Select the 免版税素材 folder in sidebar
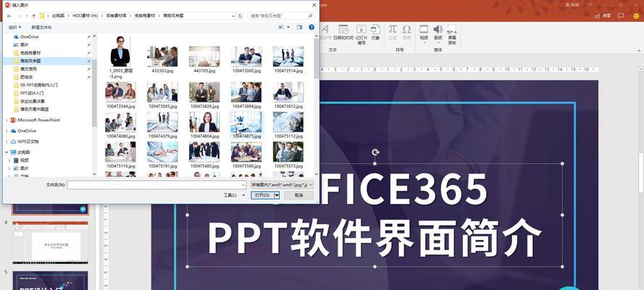The width and height of the screenshot is (644, 290). tap(30, 53)
